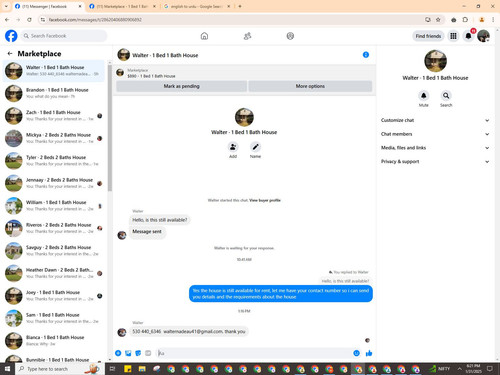The width and height of the screenshot is (500, 375).
Task: Send a thumbs-up like
Action: point(369,353)
